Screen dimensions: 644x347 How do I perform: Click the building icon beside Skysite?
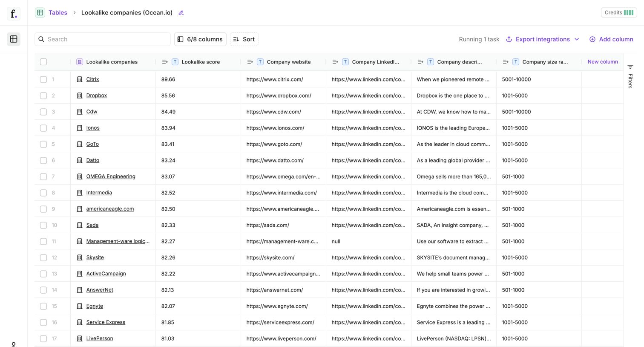[80, 257]
